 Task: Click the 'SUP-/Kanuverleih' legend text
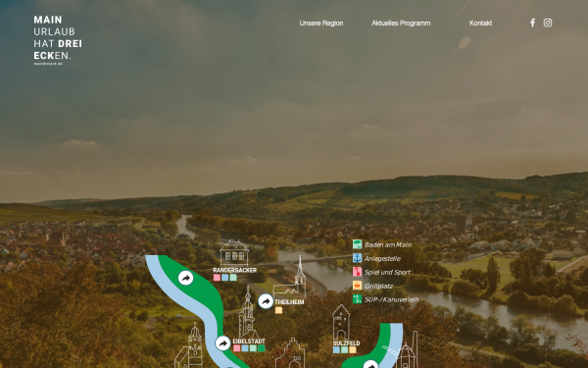(391, 299)
